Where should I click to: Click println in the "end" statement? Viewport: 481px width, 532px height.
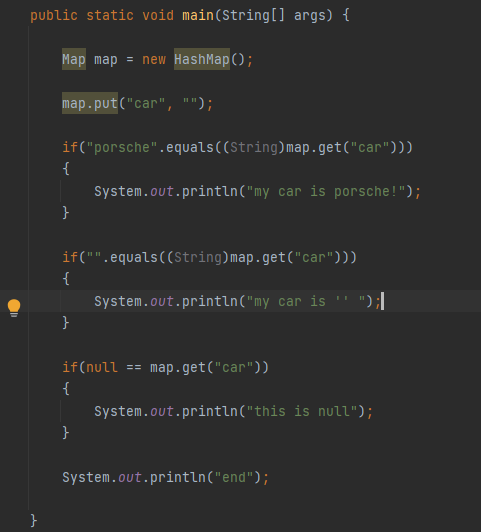[x=178, y=477]
